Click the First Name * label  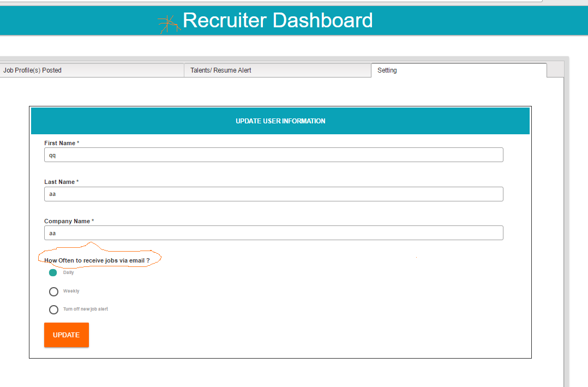click(x=62, y=143)
